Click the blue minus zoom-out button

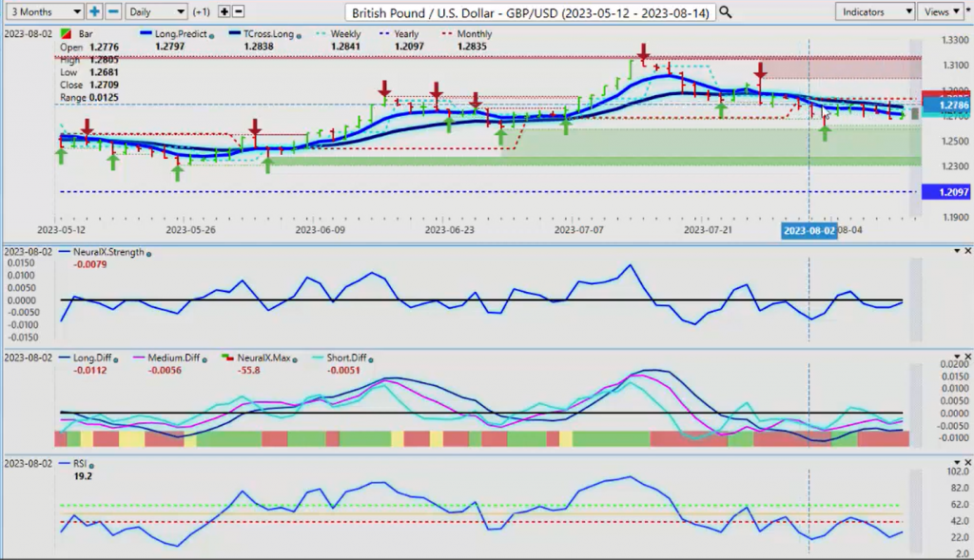[112, 11]
